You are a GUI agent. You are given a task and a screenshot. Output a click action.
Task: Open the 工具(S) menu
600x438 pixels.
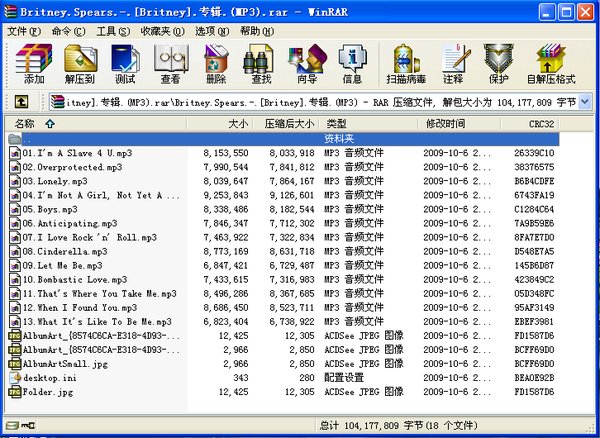[x=113, y=31]
